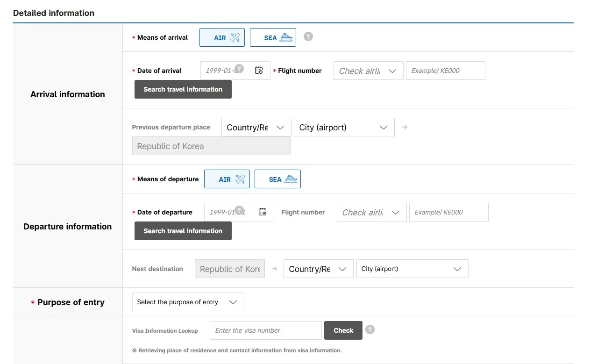The image size is (590, 364).
Task: Expand the arrival airline dropdown
Action: point(368,71)
